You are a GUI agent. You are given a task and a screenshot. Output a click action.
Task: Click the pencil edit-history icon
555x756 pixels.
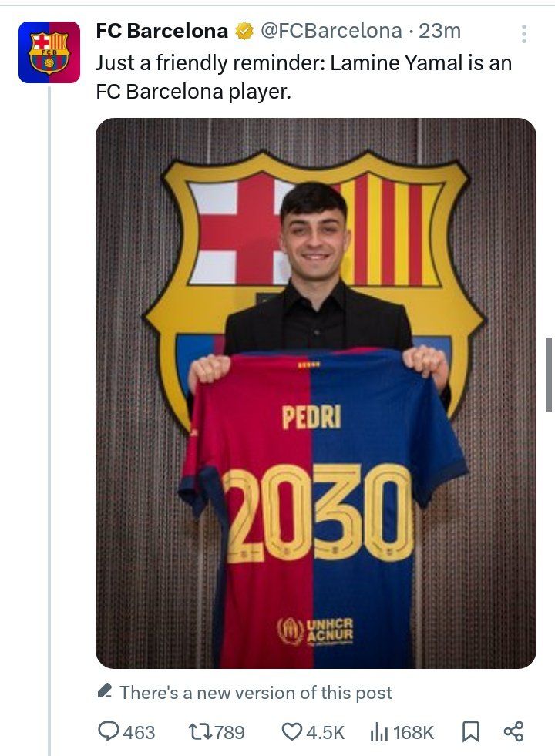point(106,691)
